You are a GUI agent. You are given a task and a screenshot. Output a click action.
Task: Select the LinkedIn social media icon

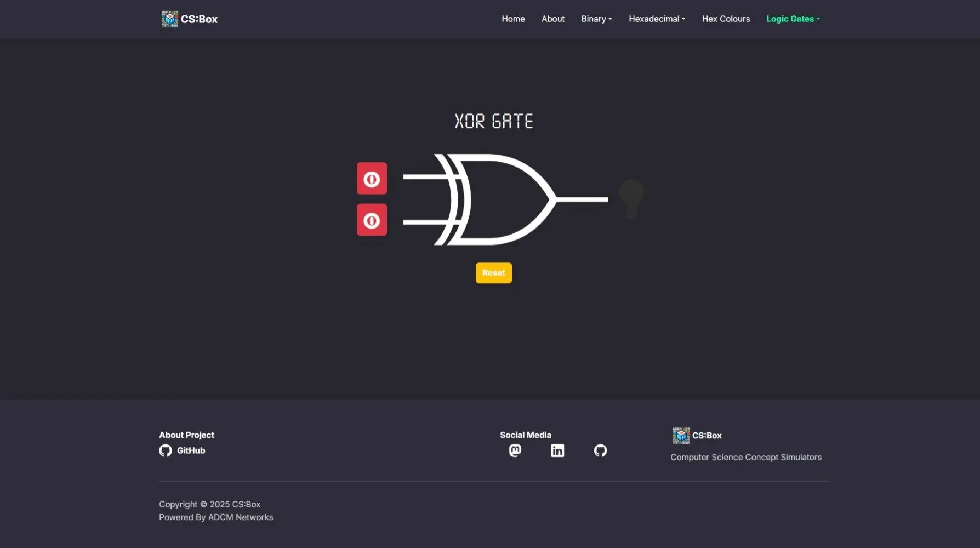point(557,450)
